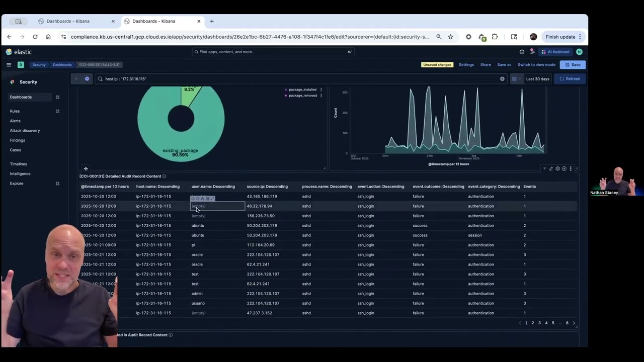Viewport: 644px width, 362px height.
Task: Click panel filter icon above table
Action: (544, 169)
